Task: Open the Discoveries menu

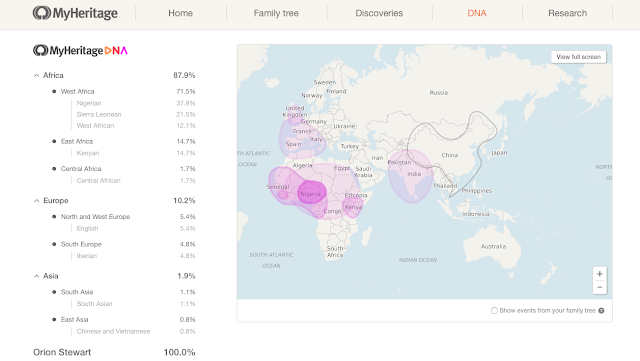Action: 379,13
